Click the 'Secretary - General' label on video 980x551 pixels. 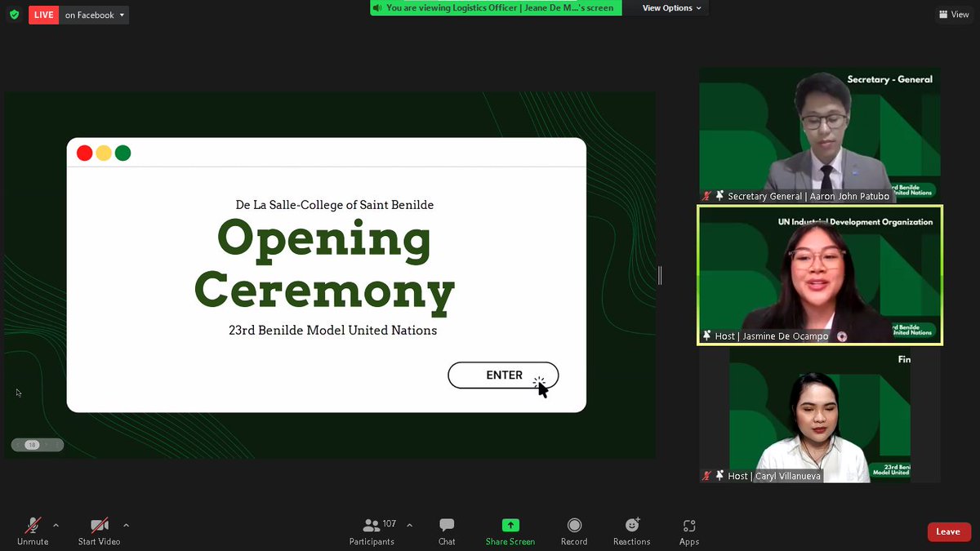pos(889,79)
